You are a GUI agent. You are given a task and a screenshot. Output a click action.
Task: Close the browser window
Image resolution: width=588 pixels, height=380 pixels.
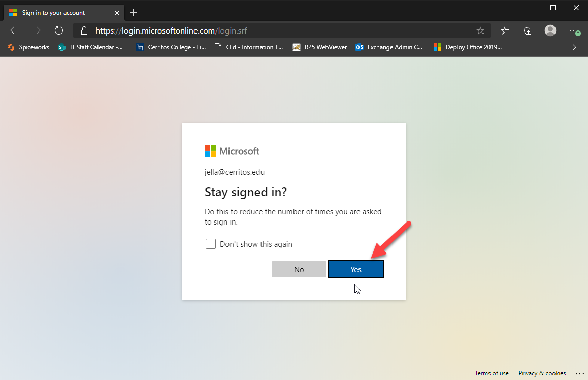tap(576, 8)
